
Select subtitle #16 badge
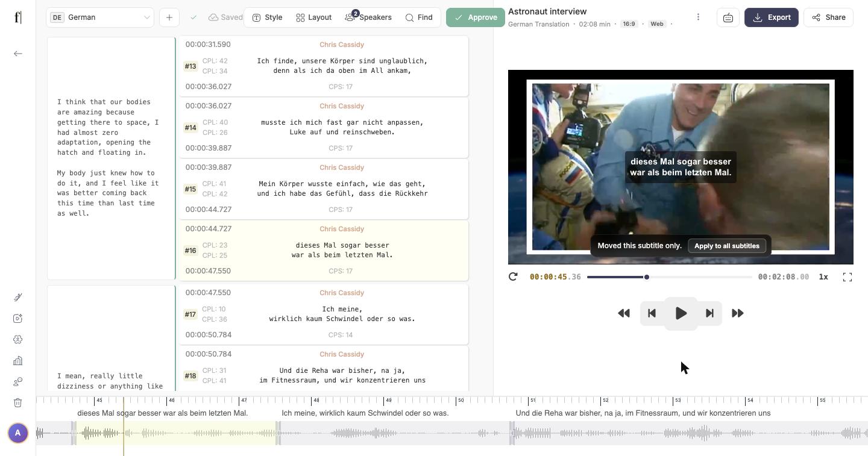tap(190, 251)
